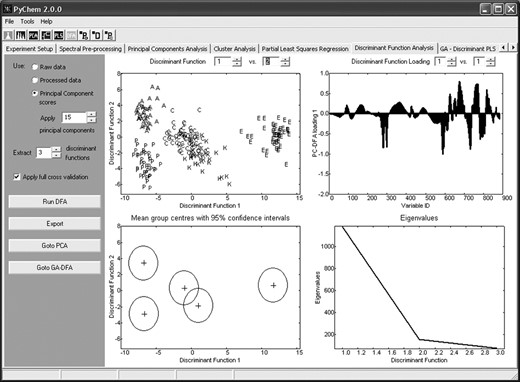Click the toolbar icon labeled D
This screenshot has height=382, width=520.
96,35
